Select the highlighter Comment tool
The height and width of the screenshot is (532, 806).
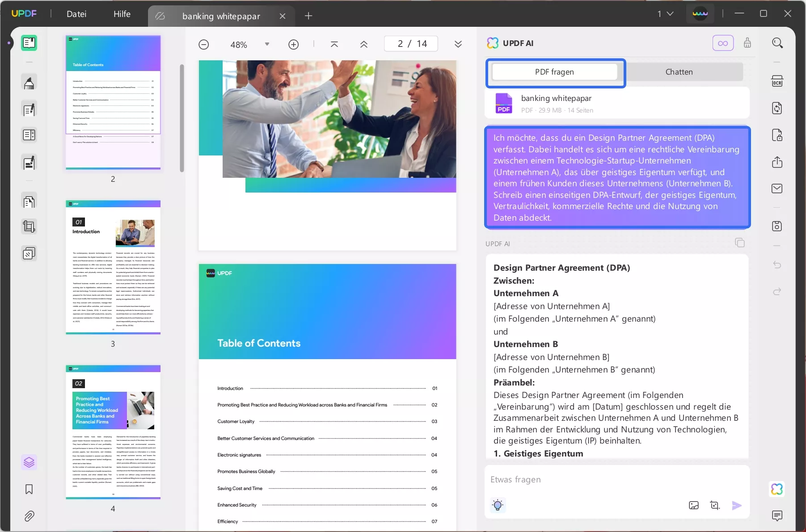click(29, 83)
